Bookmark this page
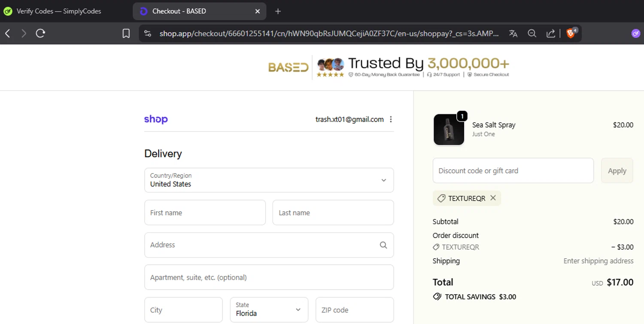The image size is (644, 324). coord(126,34)
